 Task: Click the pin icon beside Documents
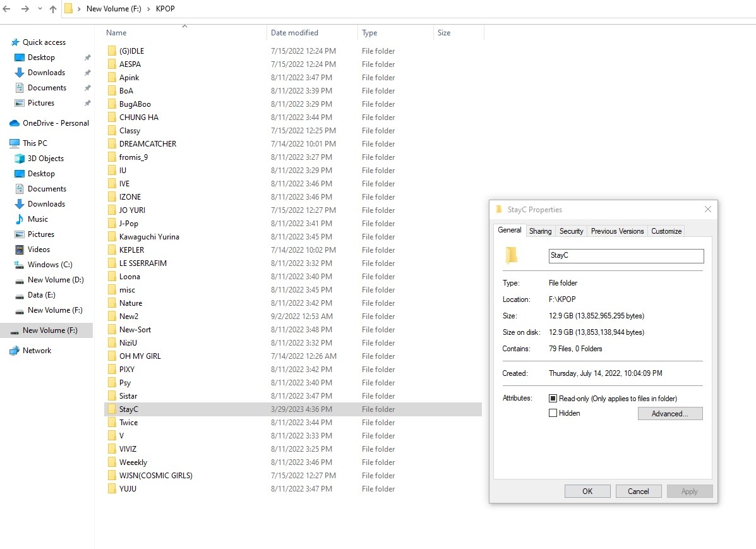point(87,88)
